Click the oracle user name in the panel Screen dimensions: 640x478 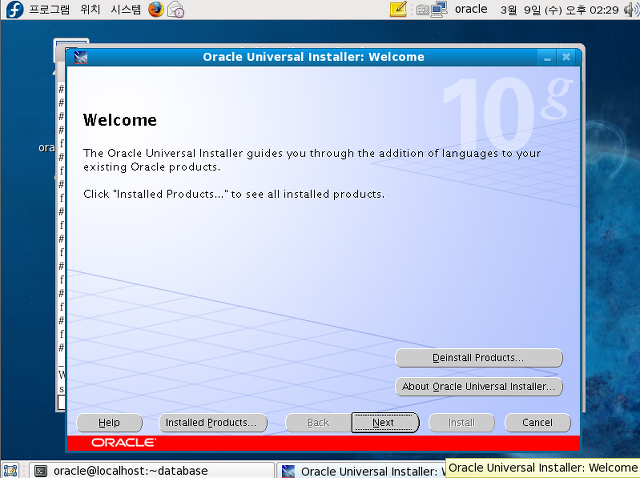471,9
